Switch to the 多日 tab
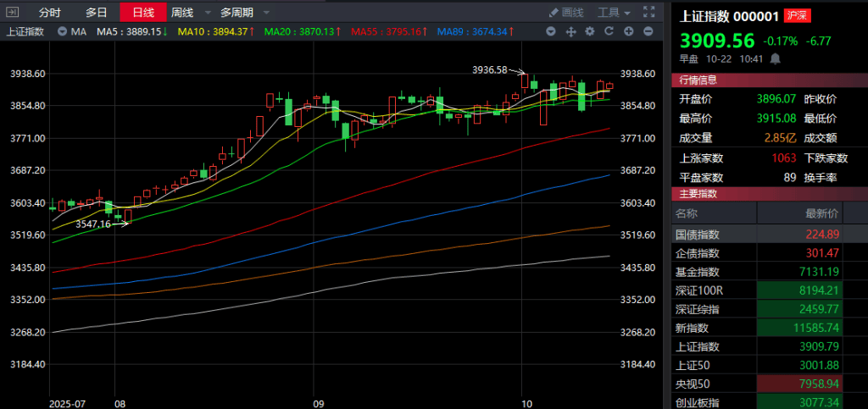This screenshot has width=868, height=409. 97,13
